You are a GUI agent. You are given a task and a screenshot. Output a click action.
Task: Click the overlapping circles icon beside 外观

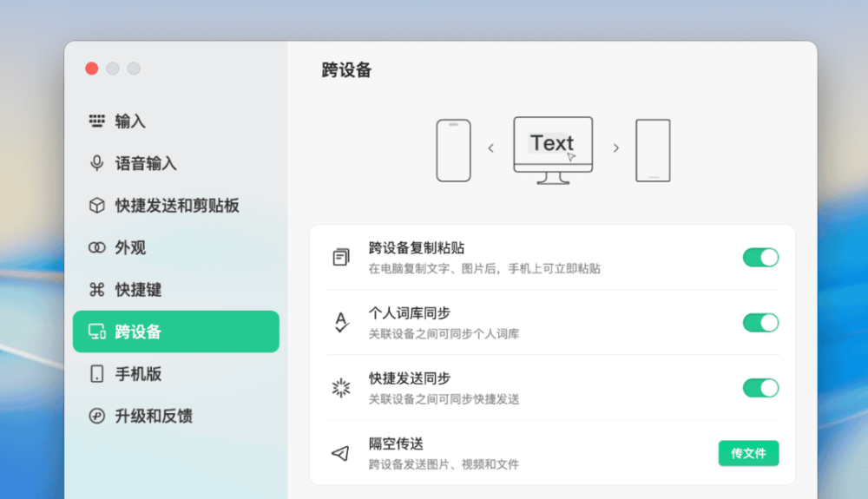click(97, 247)
